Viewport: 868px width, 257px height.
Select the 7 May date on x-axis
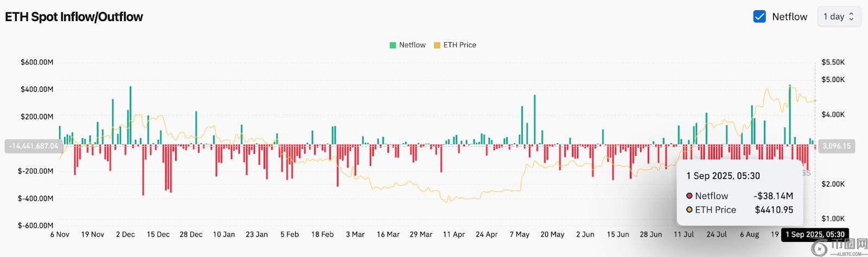click(x=519, y=234)
